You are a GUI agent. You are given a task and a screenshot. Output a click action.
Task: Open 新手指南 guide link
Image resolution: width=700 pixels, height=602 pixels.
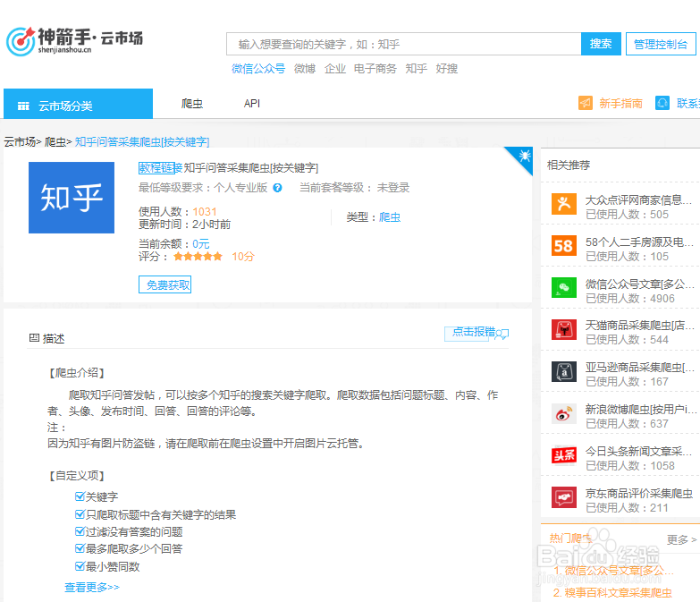[620, 104]
